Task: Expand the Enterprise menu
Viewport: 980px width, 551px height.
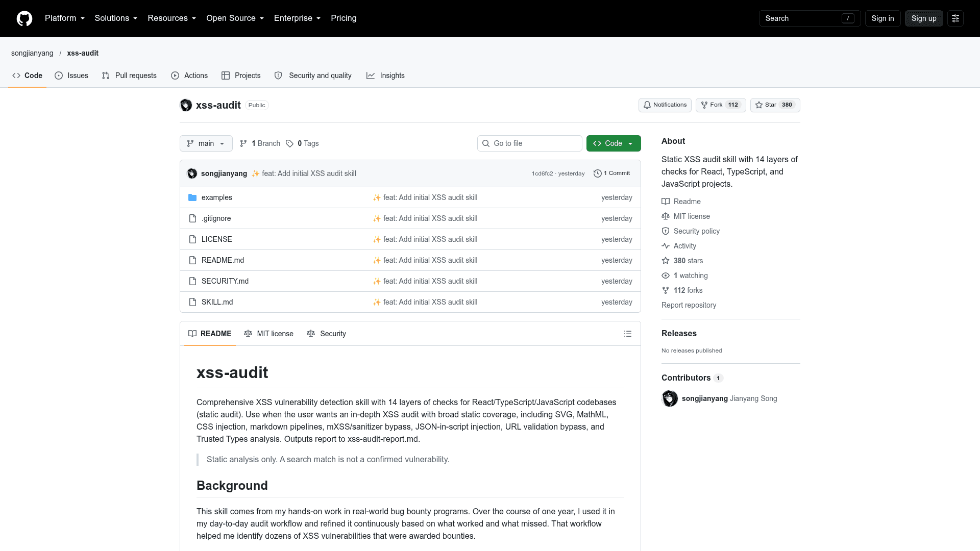Action: (298, 18)
